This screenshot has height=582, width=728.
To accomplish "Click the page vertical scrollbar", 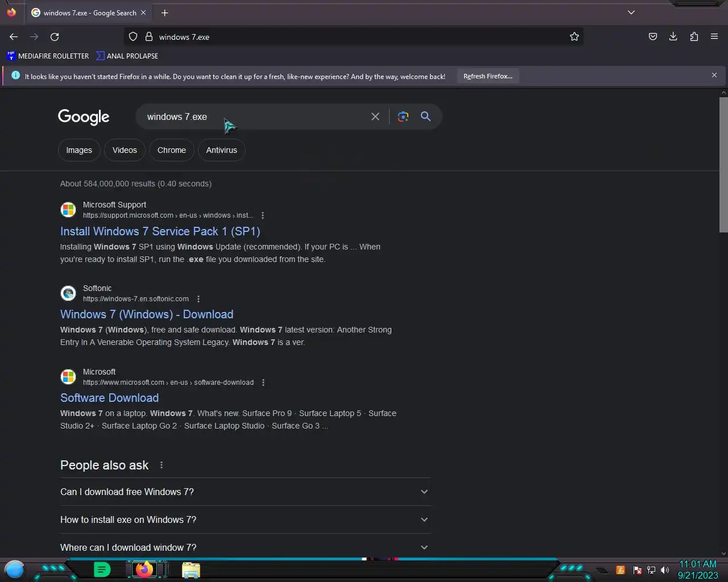I will [723, 165].
